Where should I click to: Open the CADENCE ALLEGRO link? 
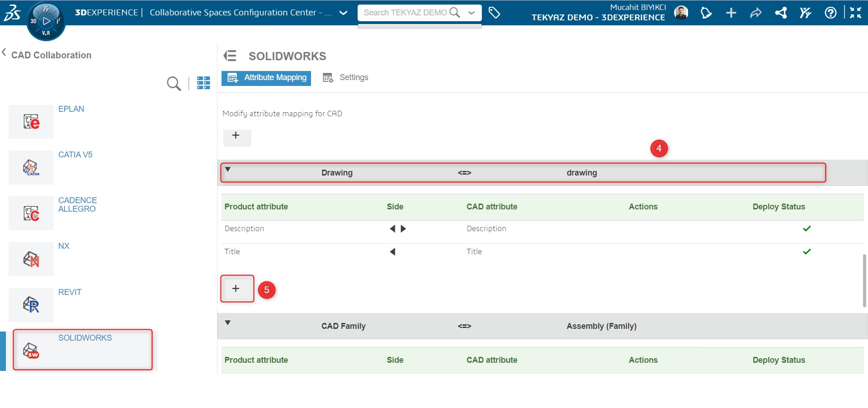coord(77,204)
